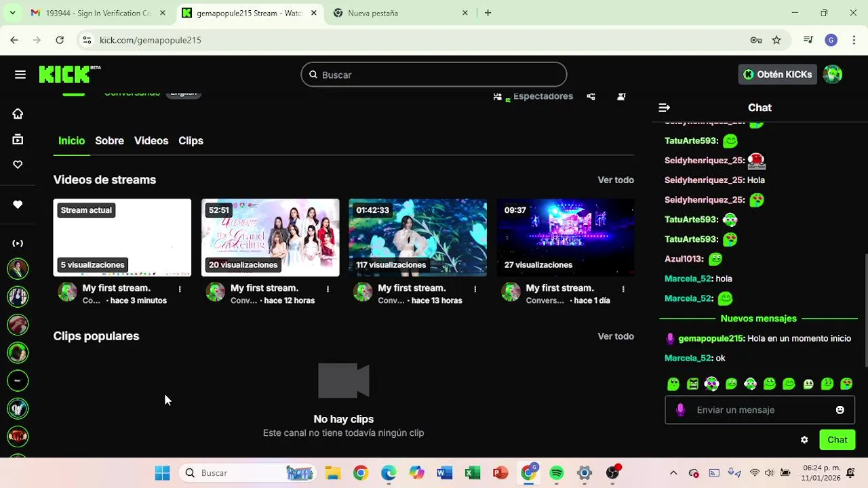
Task: Switch to the Clips tab
Action: tap(191, 141)
